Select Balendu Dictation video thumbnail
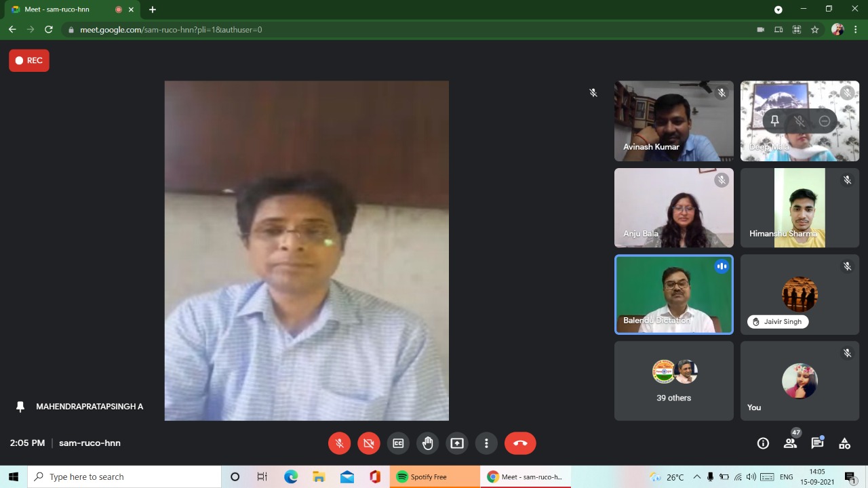This screenshot has height=488, width=868. point(673,295)
